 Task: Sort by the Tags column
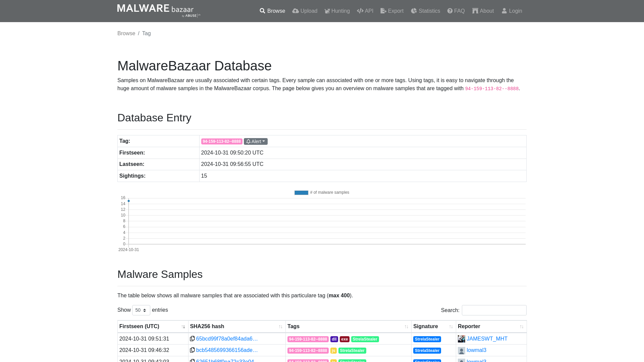348,326
